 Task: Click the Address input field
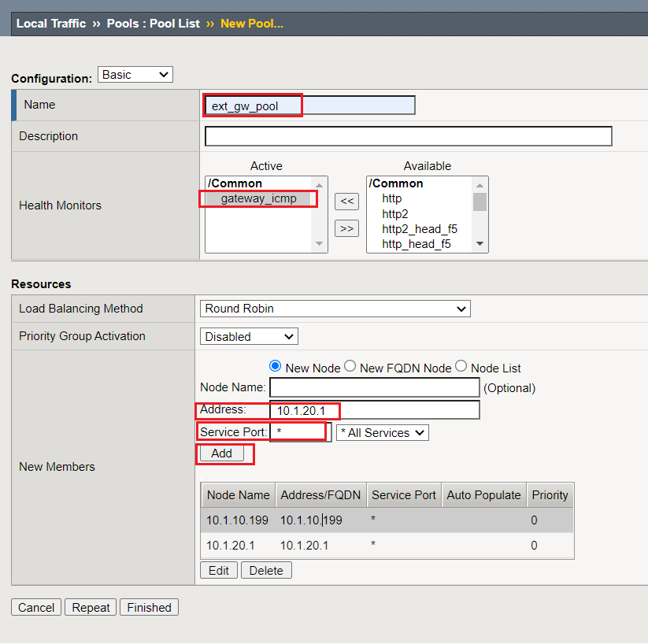pos(375,410)
